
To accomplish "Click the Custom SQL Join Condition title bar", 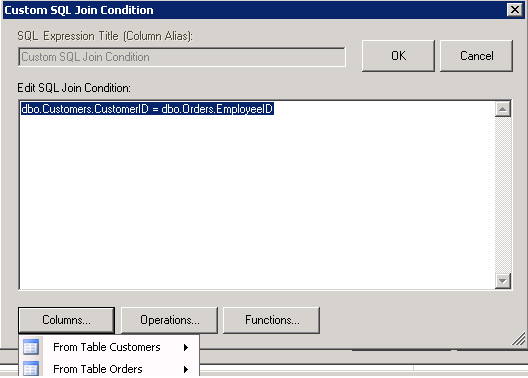I will [x=254, y=10].
